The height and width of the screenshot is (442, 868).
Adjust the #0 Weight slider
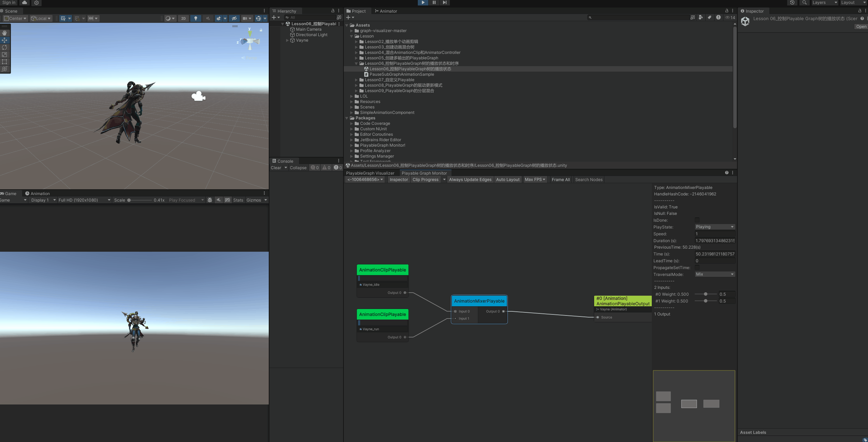pos(706,294)
